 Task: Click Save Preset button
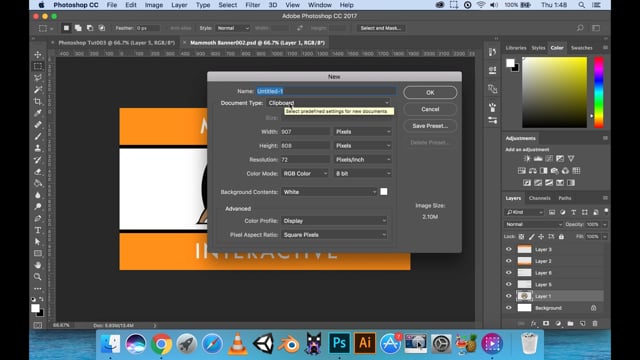(x=430, y=126)
